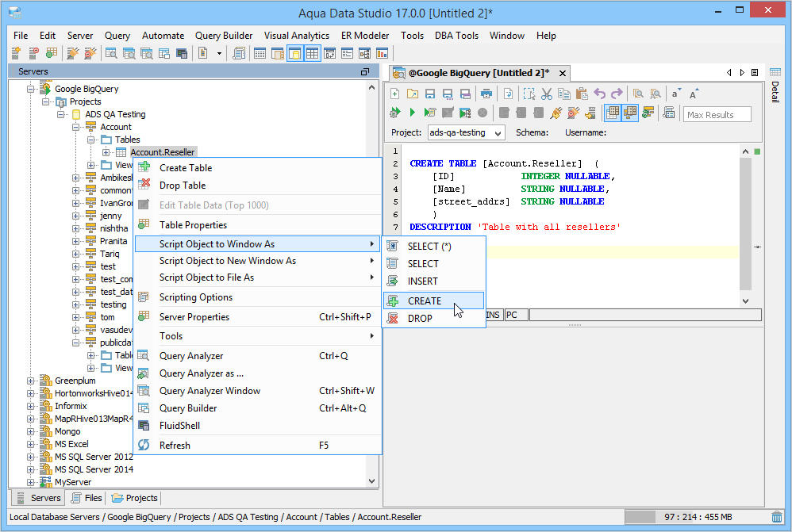Open dropdown arrow beside document toolbar icon
The height and width of the screenshot is (532, 792).
pyautogui.click(x=219, y=53)
